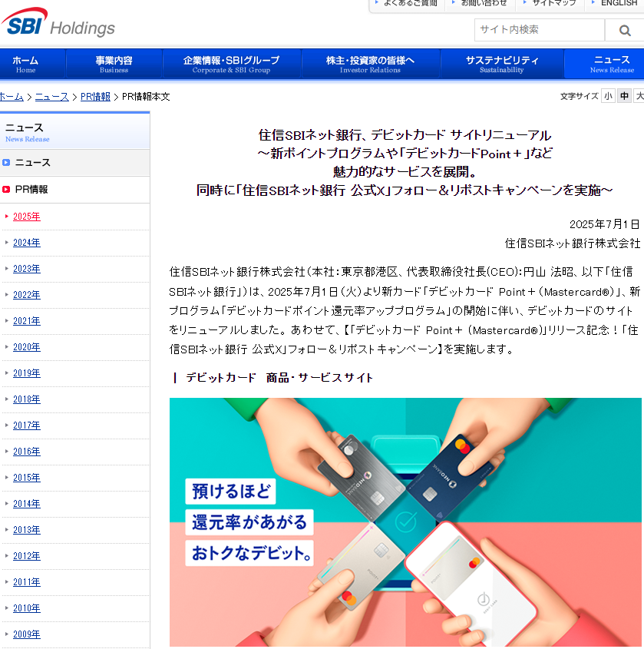The image size is (644, 649).
Task: Open the 2016年 archive link
Action: (26, 451)
